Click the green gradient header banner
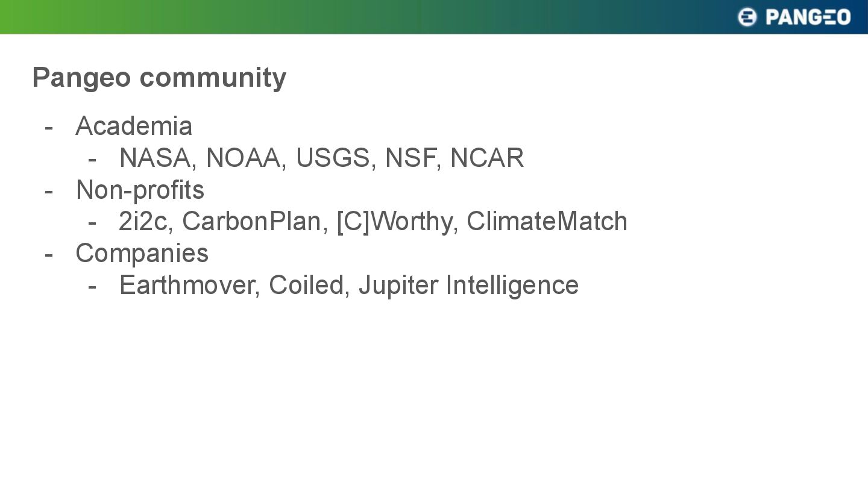 pyautogui.click(x=434, y=17)
